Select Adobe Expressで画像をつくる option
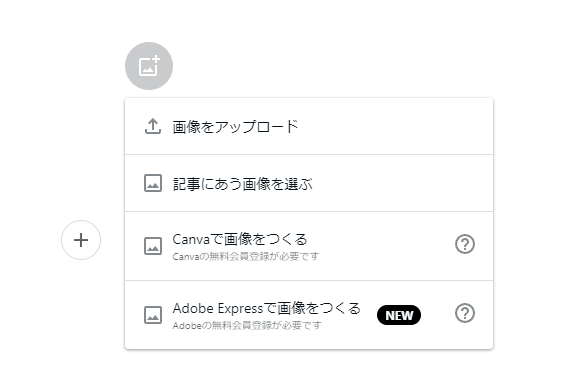The height and width of the screenshot is (388, 571). point(309,315)
